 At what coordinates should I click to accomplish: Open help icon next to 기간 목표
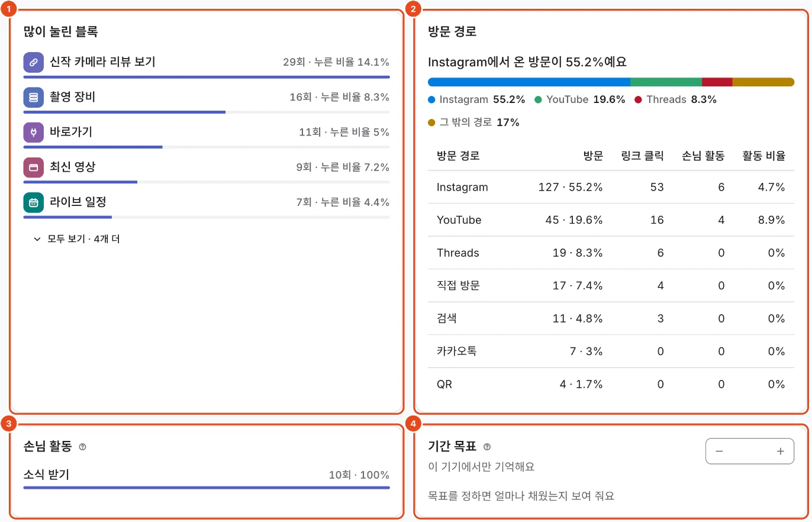487,447
